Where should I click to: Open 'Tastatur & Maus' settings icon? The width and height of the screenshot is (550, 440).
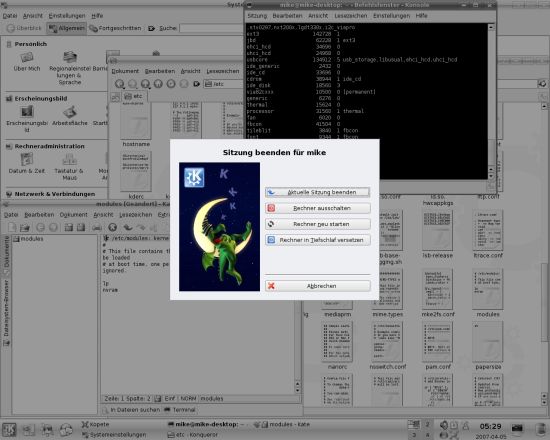coord(69,167)
